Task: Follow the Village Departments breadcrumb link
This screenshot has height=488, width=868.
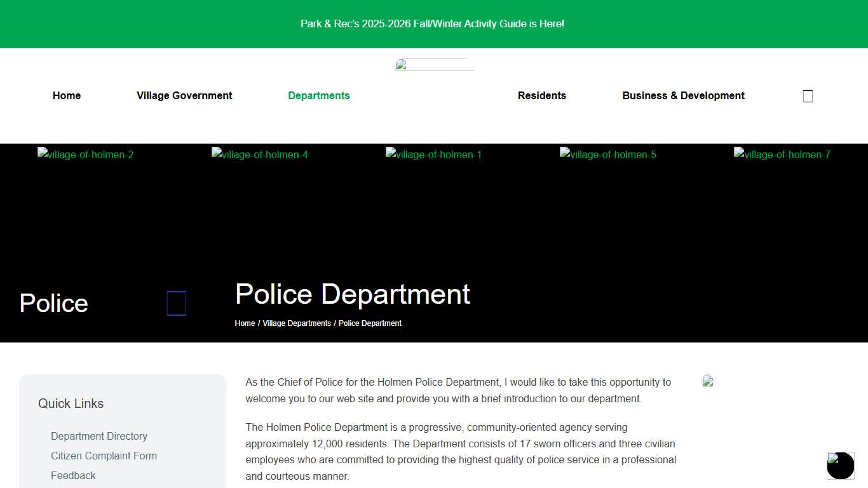Action: click(x=296, y=323)
